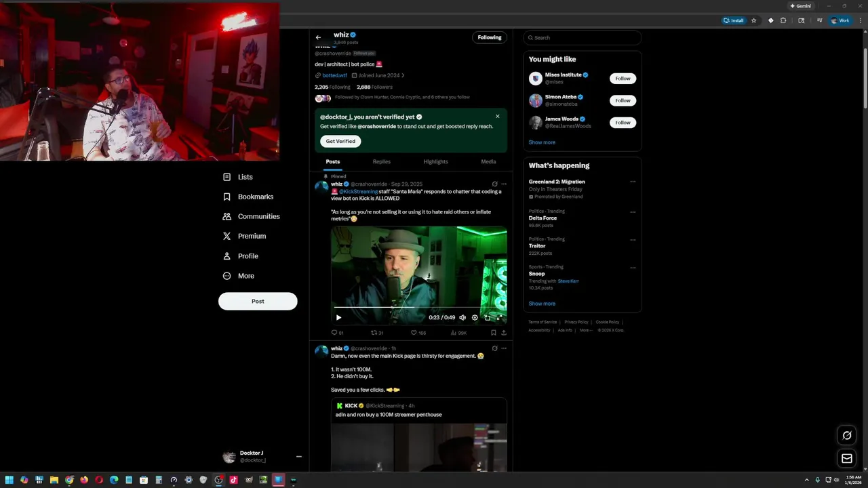Open Premium in the sidebar

point(244,236)
